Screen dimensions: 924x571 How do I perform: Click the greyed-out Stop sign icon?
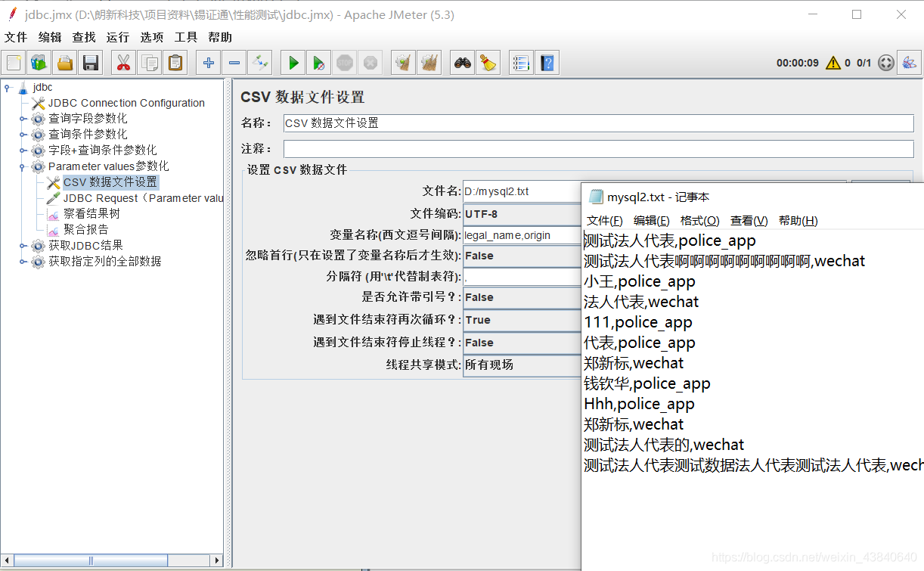tap(345, 63)
